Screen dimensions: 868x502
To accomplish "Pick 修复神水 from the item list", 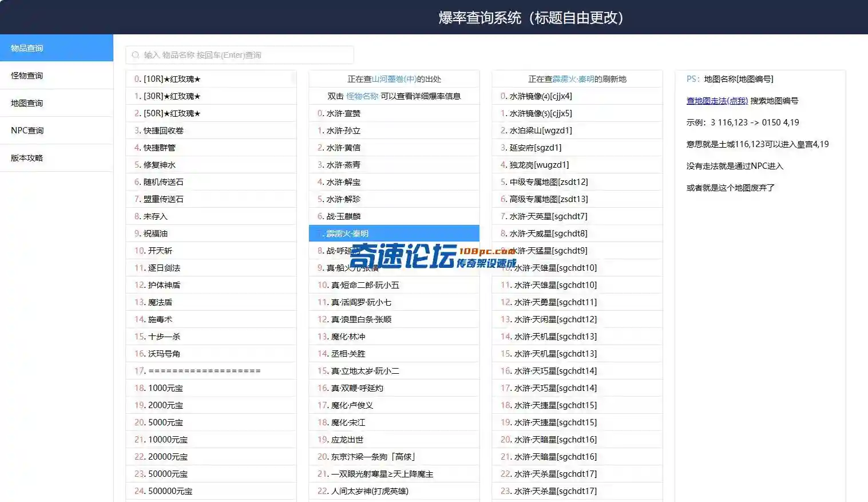I will 211,165.
